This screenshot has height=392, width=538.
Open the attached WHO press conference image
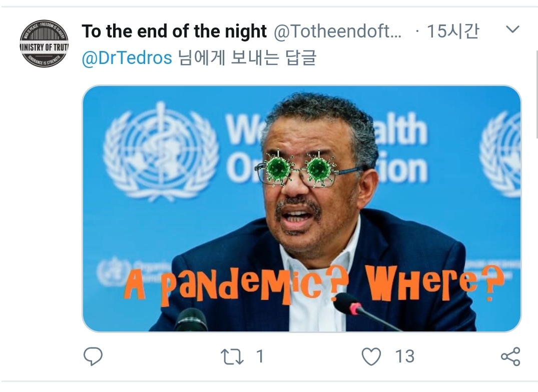[x=302, y=208]
